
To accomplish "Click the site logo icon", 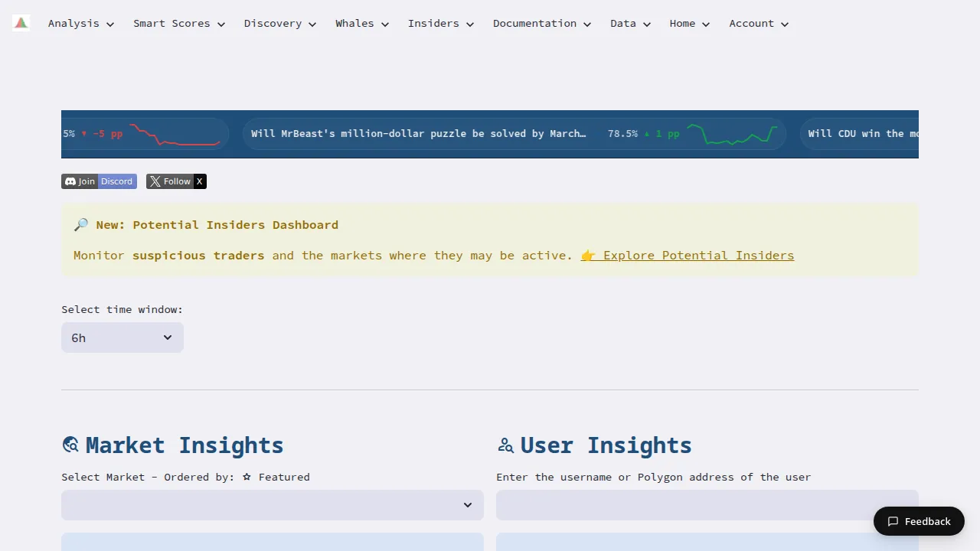I will [x=21, y=23].
